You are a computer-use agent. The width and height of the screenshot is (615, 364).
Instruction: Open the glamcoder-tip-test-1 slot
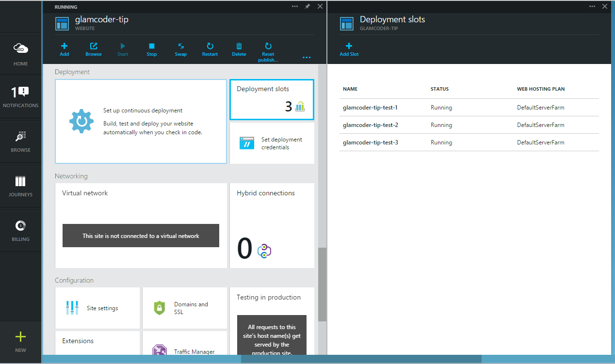(371, 107)
